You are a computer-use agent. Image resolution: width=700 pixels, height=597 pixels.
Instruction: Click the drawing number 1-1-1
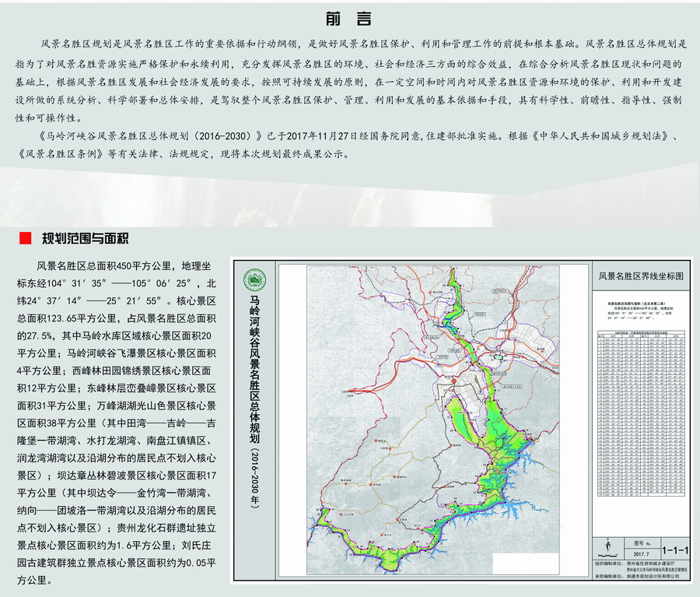click(675, 550)
